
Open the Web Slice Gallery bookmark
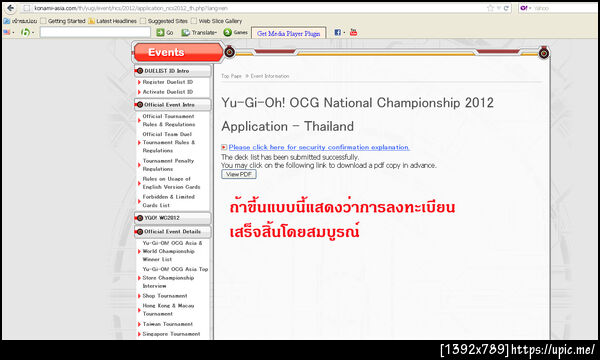pos(217,21)
